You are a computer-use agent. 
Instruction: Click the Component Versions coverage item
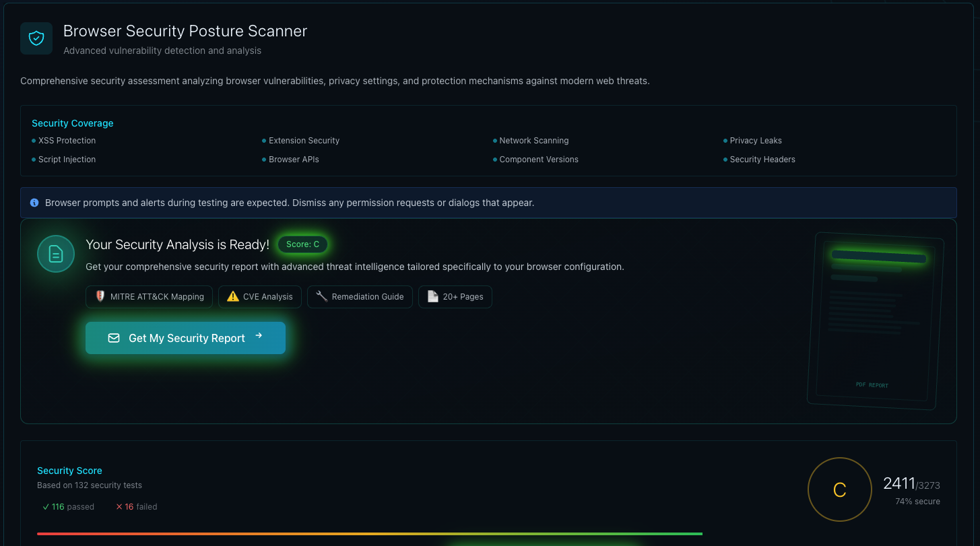pos(535,160)
